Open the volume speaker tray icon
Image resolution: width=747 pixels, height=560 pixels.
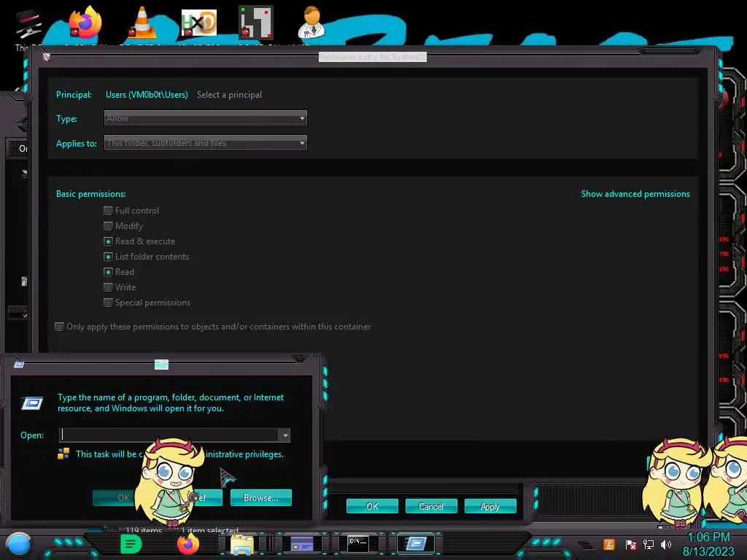coord(666,544)
